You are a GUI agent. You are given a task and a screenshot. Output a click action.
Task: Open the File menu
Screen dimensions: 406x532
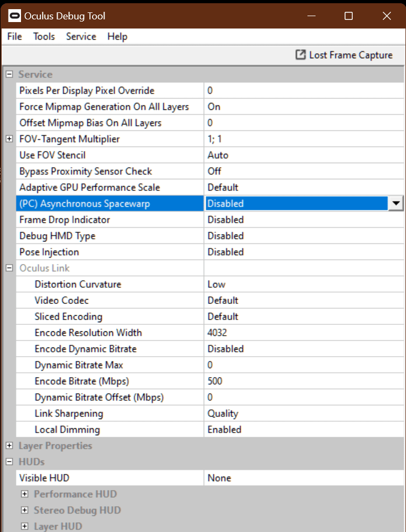15,36
